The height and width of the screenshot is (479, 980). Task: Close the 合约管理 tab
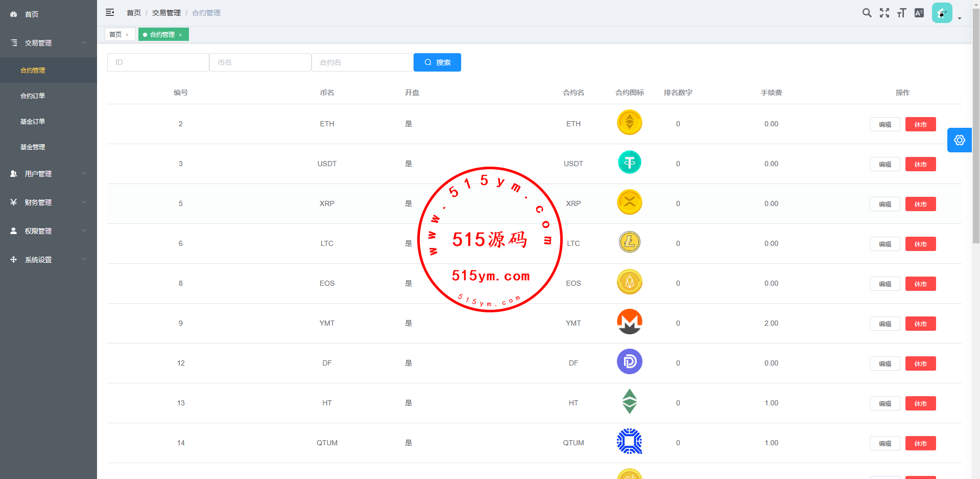tap(180, 35)
